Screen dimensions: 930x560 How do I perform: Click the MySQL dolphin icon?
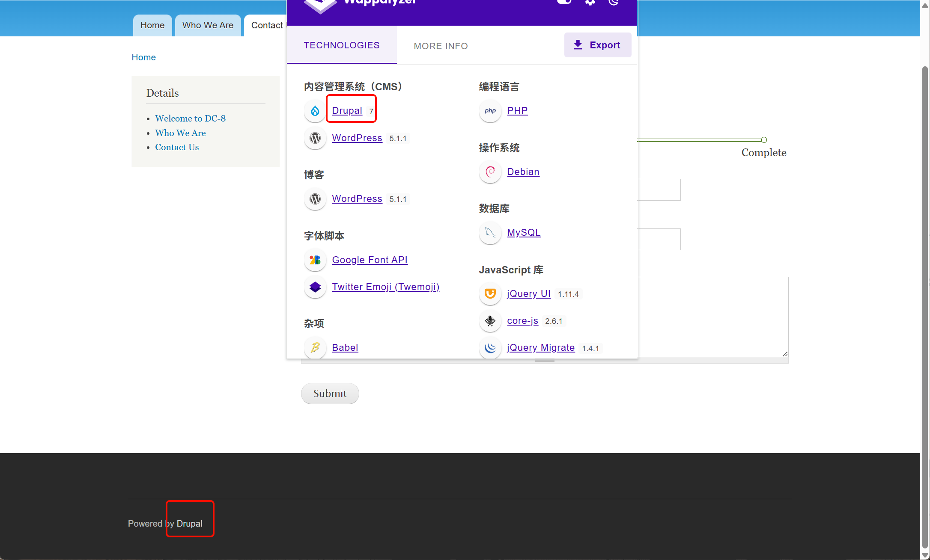490,233
